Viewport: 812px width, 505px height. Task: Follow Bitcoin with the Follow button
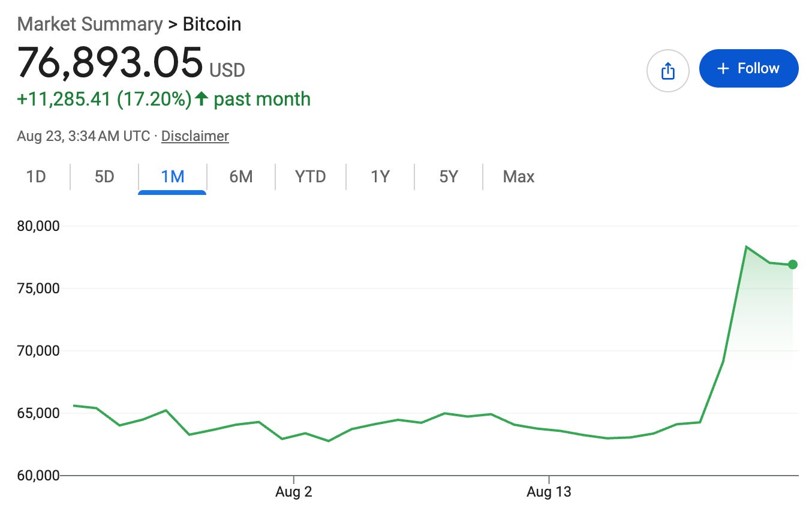(x=748, y=68)
